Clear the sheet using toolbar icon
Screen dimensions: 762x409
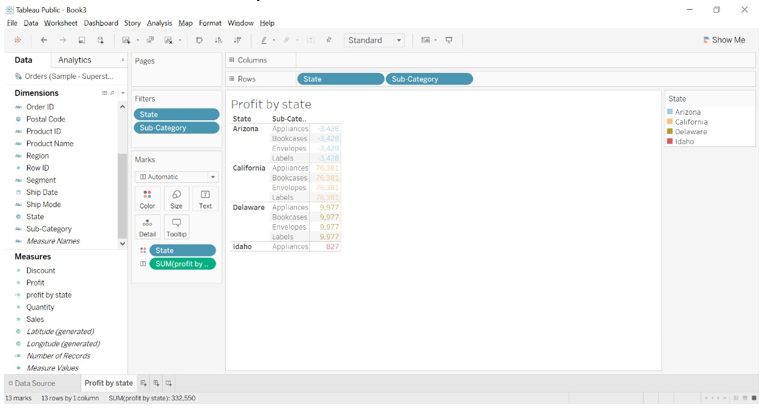tap(168, 40)
